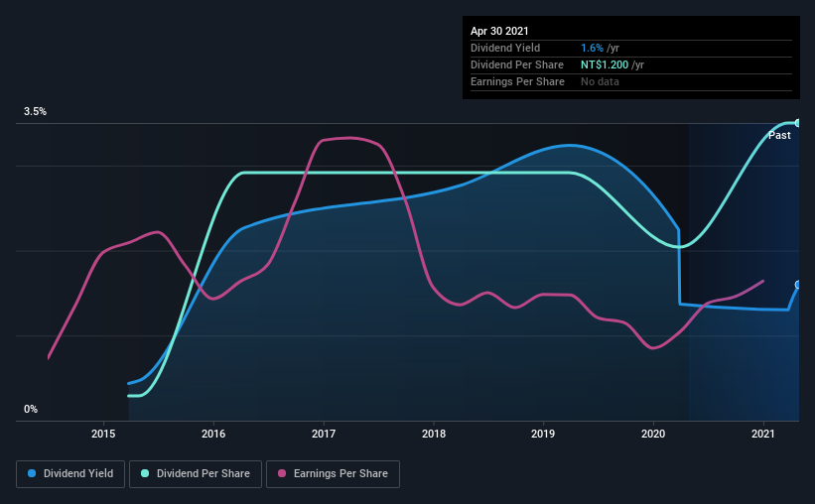Click the 1.6% dividend yield value
Viewport: 815px width, 504px height.
[x=592, y=48]
